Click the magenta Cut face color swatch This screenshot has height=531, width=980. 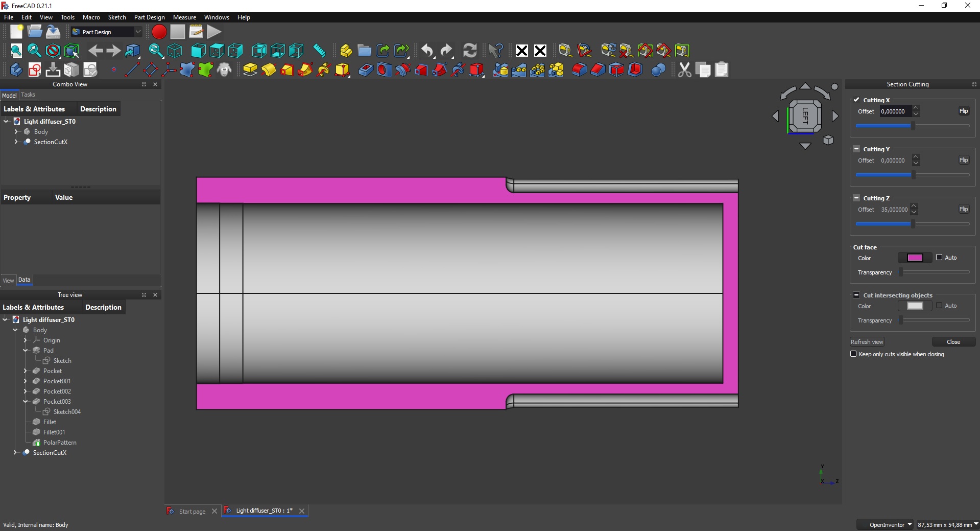(915, 258)
